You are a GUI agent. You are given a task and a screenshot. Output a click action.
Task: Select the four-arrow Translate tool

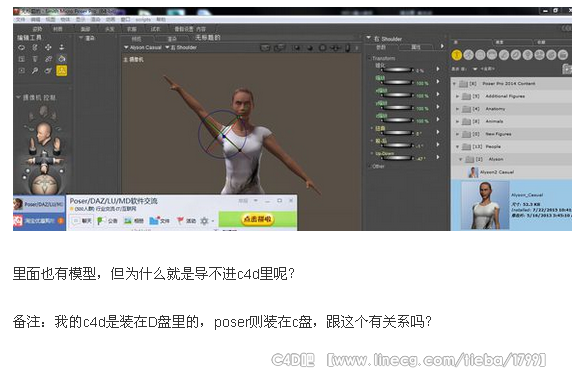tap(48, 47)
